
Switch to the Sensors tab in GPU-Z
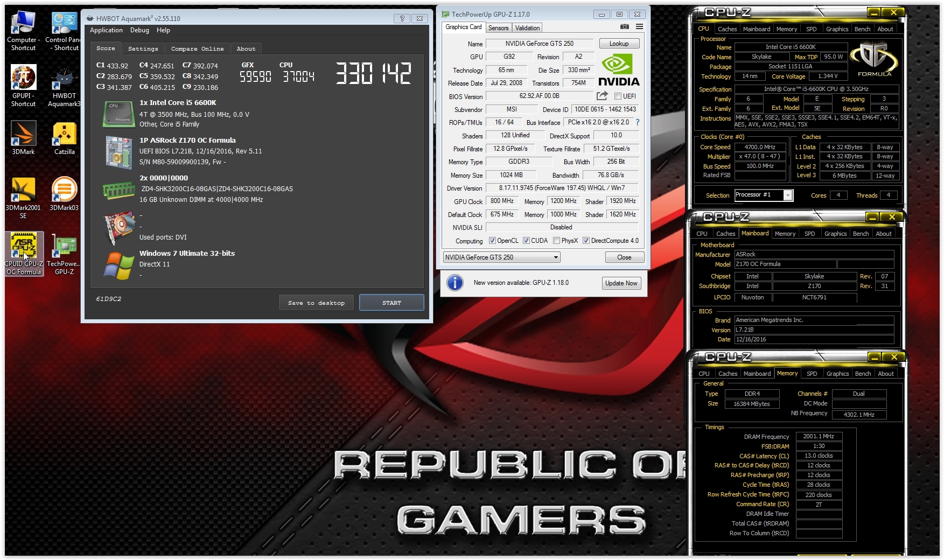pyautogui.click(x=498, y=28)
